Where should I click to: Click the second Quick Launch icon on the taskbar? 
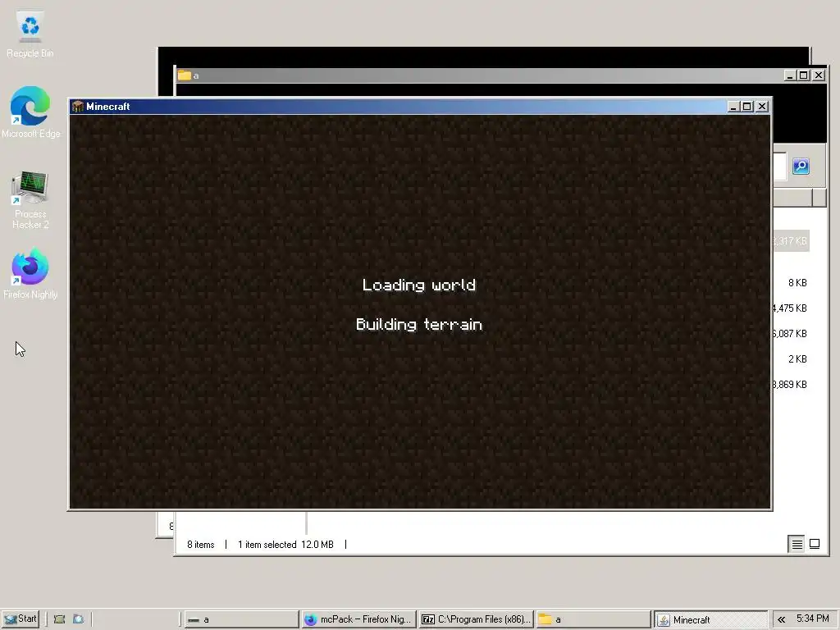point(78,619)
